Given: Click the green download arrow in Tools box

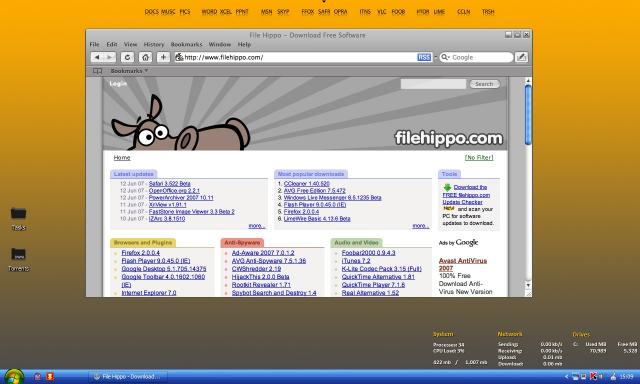Looking at the screenshot, I should point(447,187).
